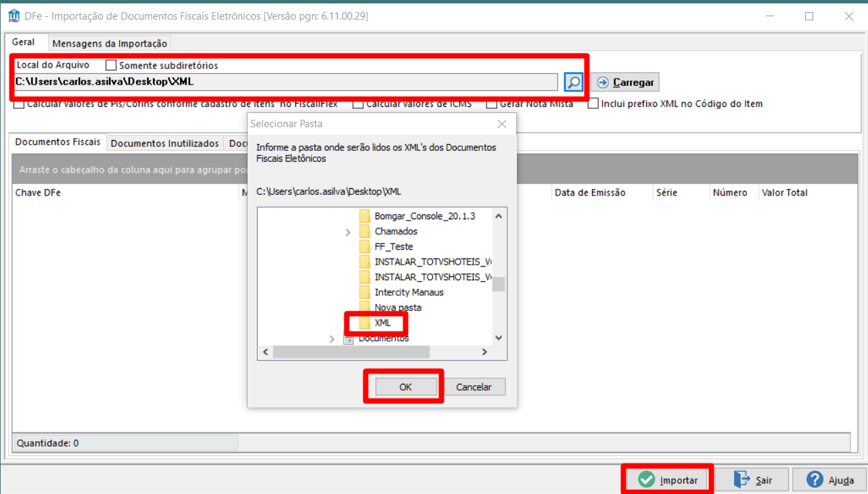Click Quantidade: 0 status text
This screenshot has width=868, height=494.
coord(47,443)
